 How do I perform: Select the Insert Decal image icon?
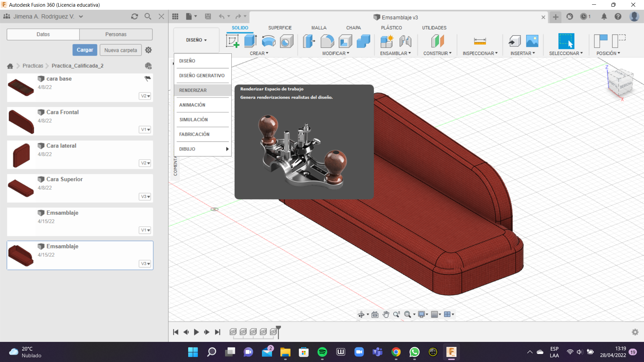pos(532,41)
